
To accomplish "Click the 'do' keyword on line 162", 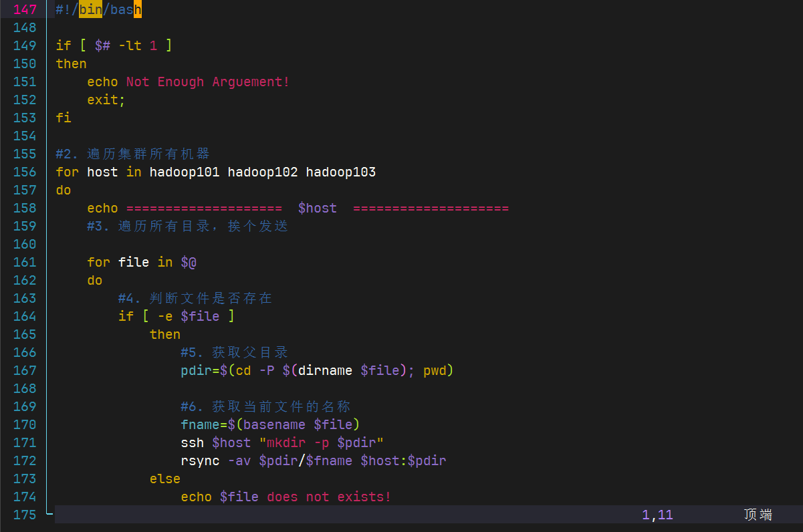I will click(x=95, y=280).
